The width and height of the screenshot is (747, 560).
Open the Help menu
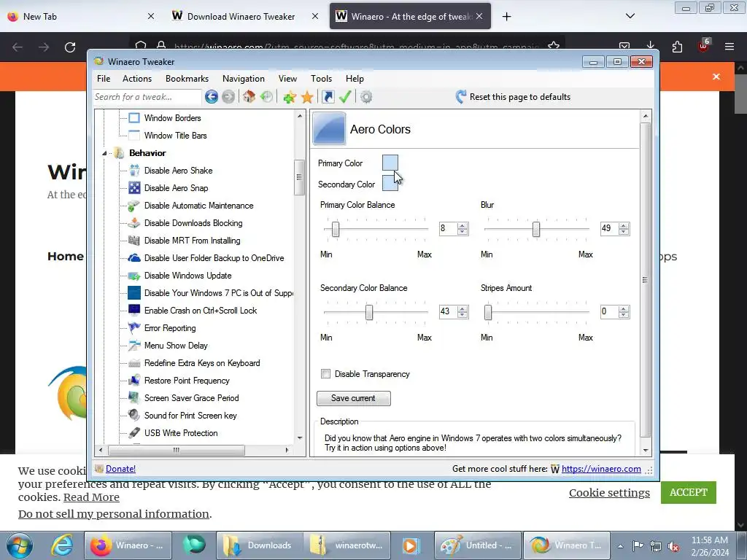(x=355, y=79)
